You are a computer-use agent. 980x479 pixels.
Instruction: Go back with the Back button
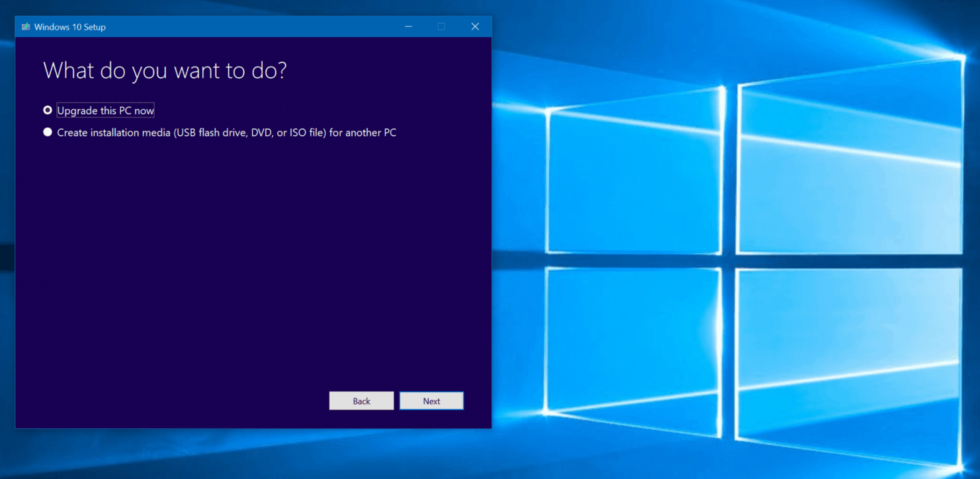click(361, 401)
